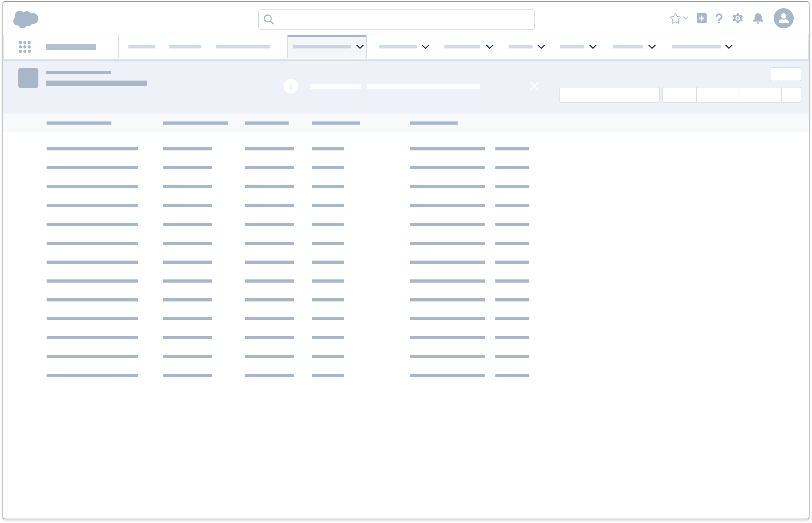Image resolution: width=812 pixels, height=523 pixels.
Task: Click the button at the top right of the header
Action: pyautogui.click(x=786, y=74)
